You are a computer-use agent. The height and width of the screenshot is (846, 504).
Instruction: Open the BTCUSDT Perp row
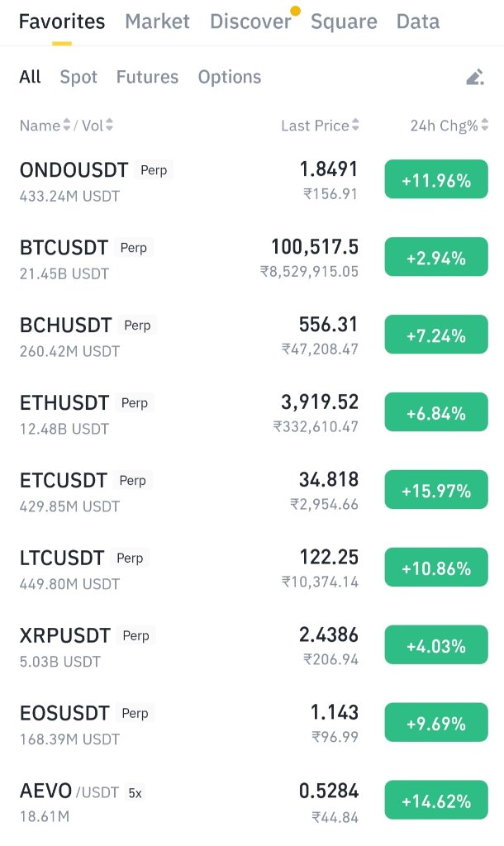pos(252,259)
